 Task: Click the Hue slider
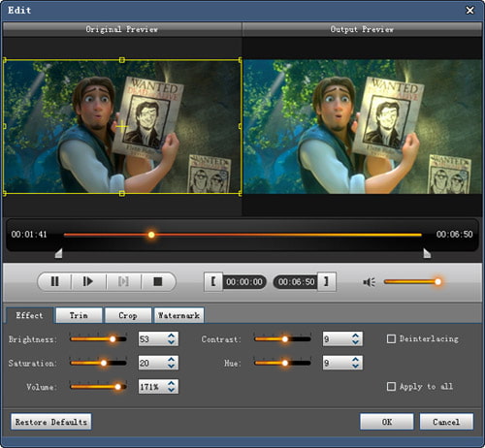(x=282, y=363)
